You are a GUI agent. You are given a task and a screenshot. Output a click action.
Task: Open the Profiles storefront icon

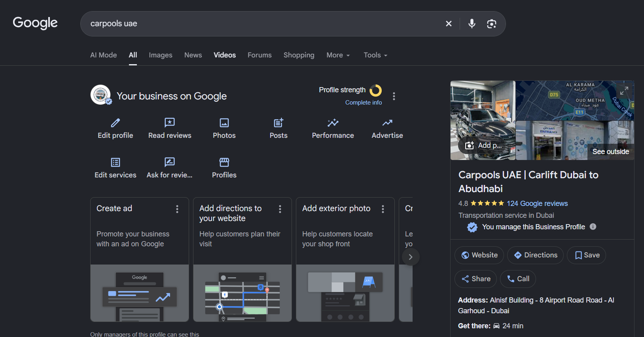[x=224, y=162]
